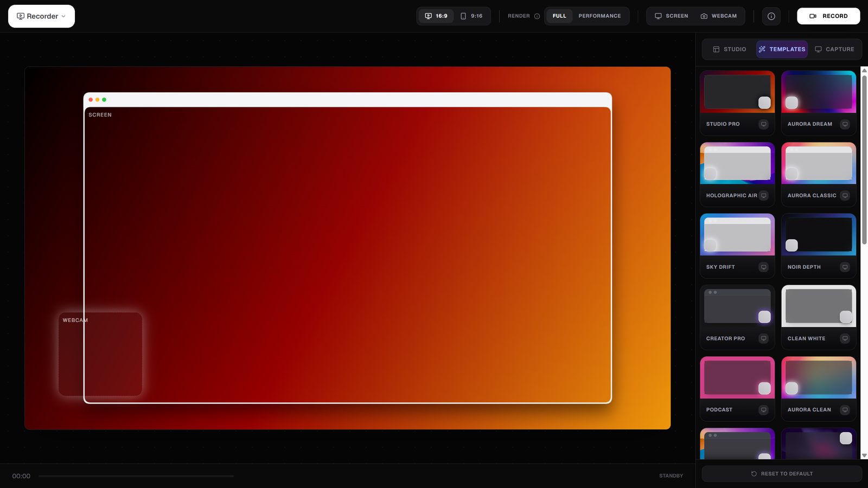Click RESET TO DEFAULT button
This screenshot has width=868, height=488.
[782, 474]
